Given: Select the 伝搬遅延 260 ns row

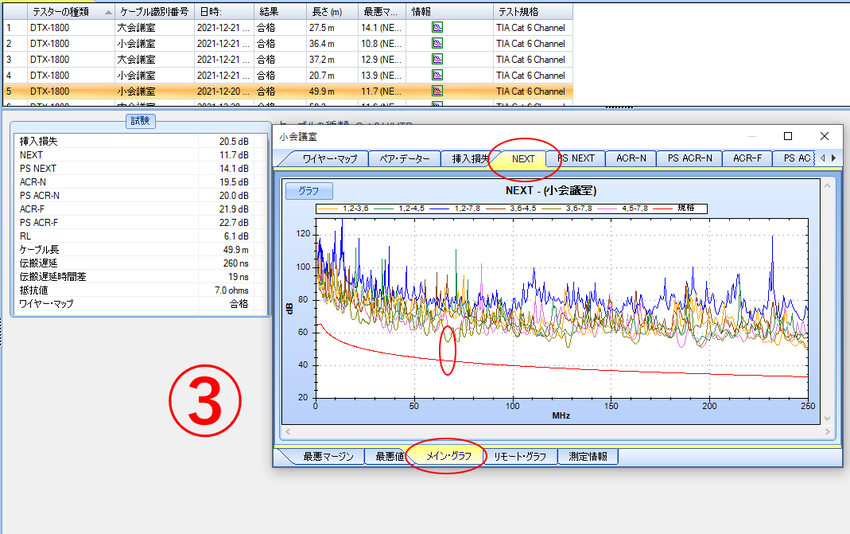Looking at the screenshot, I should (x=140, y=263).
